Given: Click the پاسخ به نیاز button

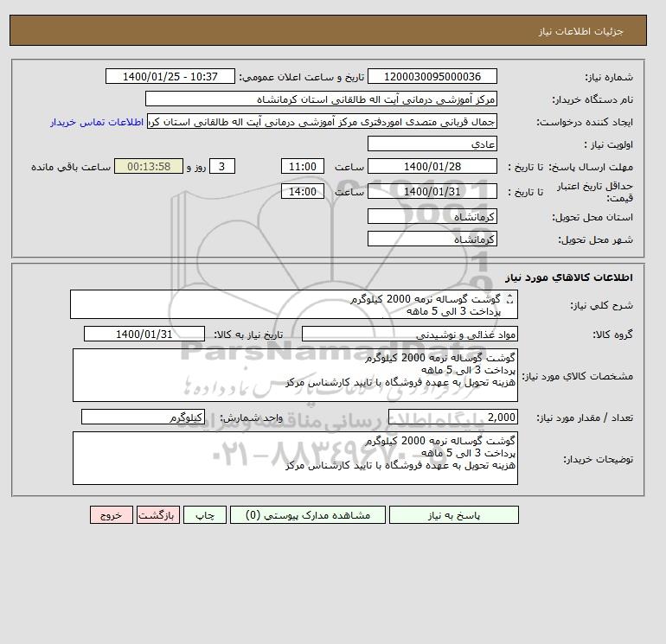Looking at the screenshot, I should pos(453,515).
